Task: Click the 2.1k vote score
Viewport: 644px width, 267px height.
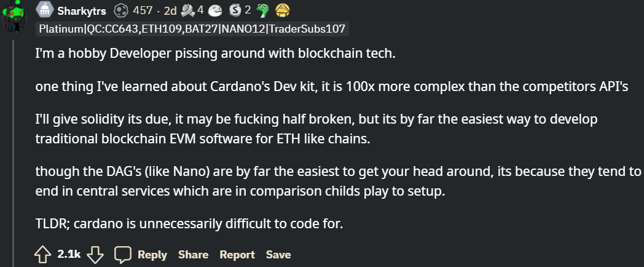Action: (x=69, y=254)
